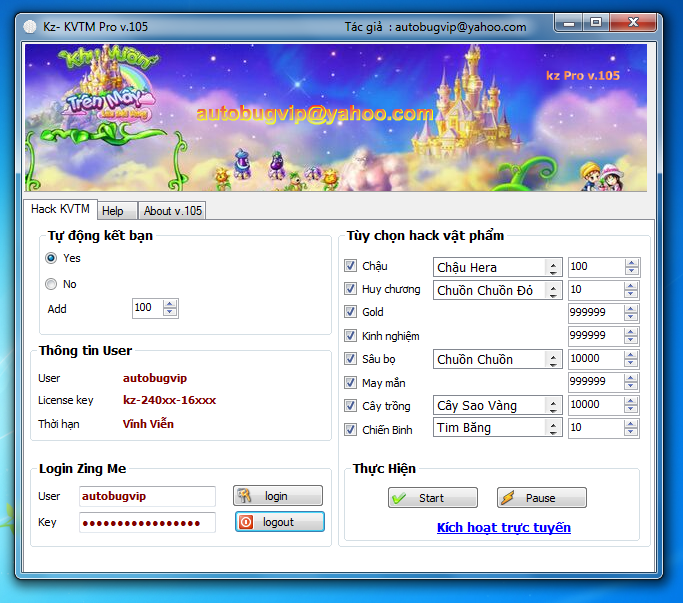Click the Add friends 100 stepper arrows
683x603 pixels.
point(170,308)
